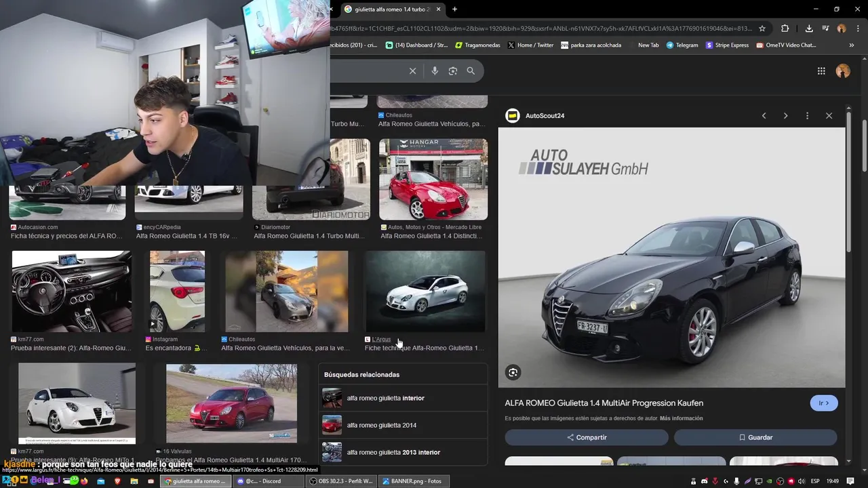Click the AutoScout24 source name

tap(545, 116)
